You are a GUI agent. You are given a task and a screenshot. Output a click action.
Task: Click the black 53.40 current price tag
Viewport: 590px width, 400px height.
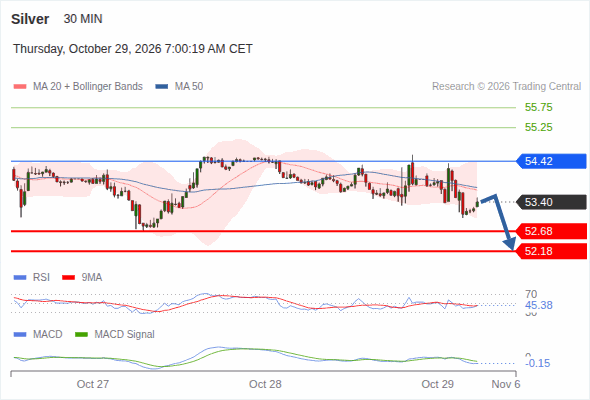(x=550, y=202)
